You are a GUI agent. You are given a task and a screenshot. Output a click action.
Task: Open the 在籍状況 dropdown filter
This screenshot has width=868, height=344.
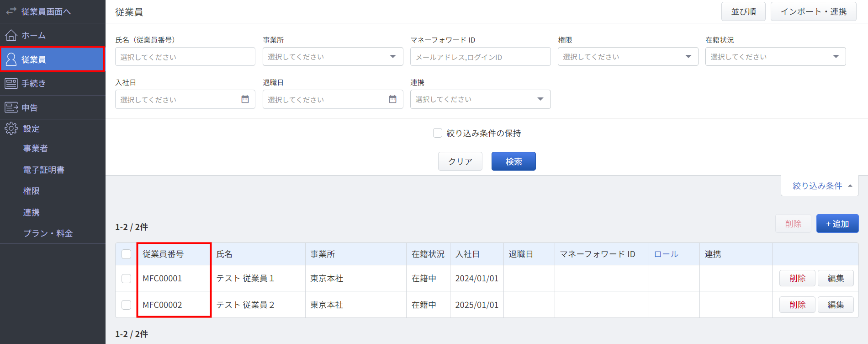(x=776, y=57)
